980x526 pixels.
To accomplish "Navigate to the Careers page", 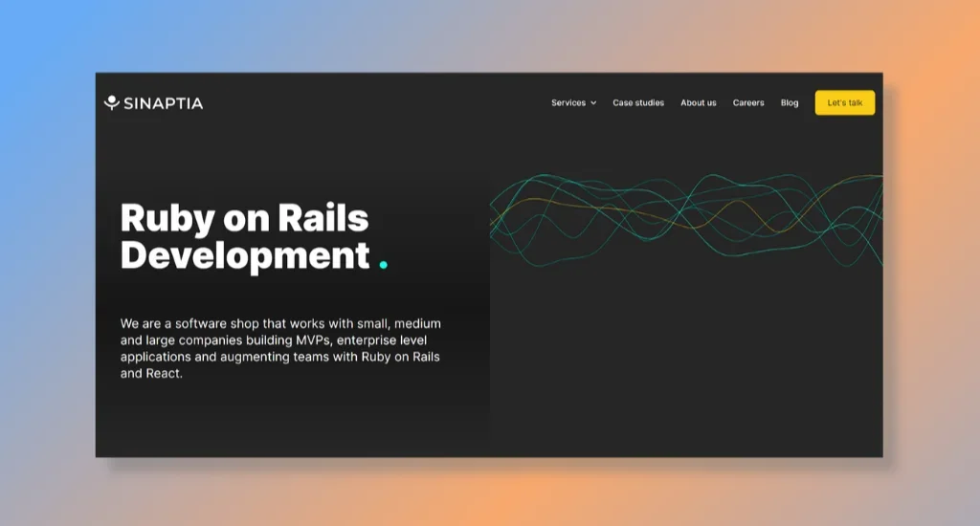I will (748, 102).
